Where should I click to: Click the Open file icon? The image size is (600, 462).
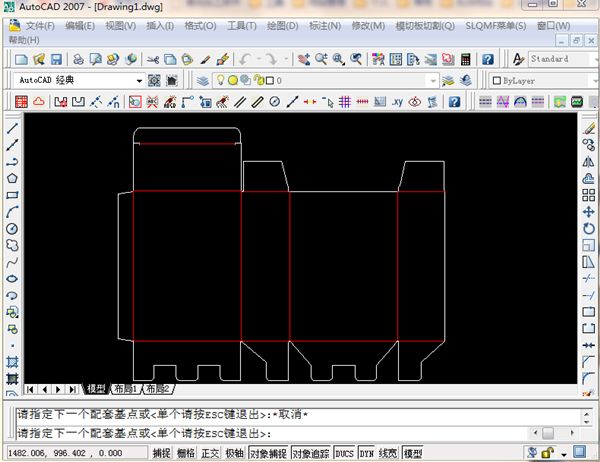tap(39, 61)
